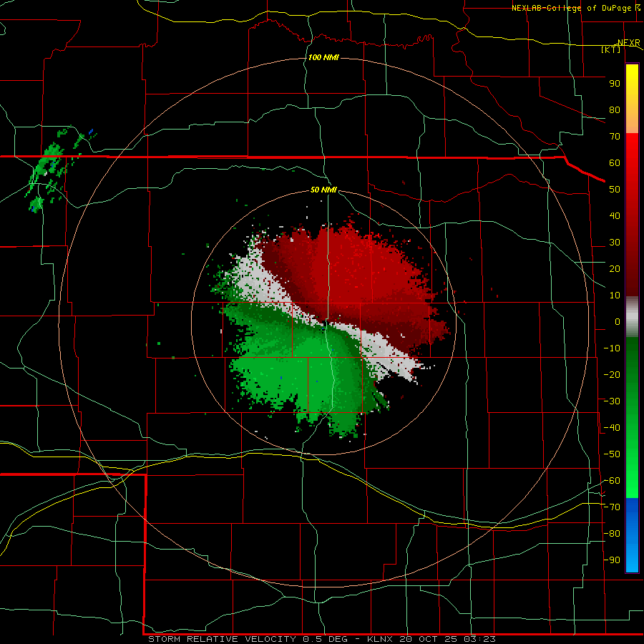Click the [KT] units label
The height and width of the screenshot is (644, 644).
click(x=611, y=49)
